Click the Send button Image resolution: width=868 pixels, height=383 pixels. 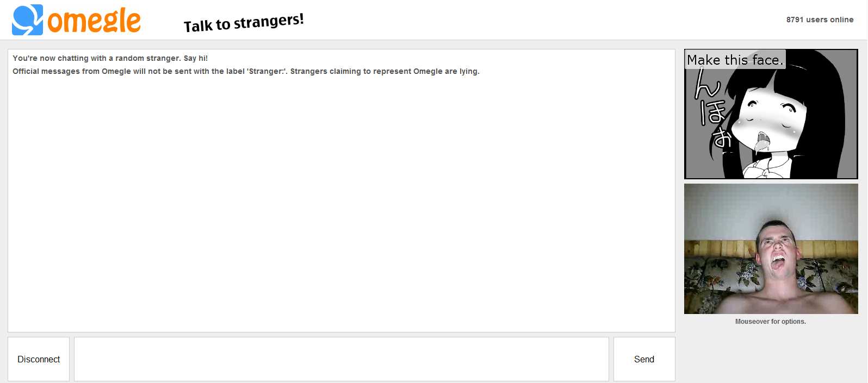click(644, 359)
